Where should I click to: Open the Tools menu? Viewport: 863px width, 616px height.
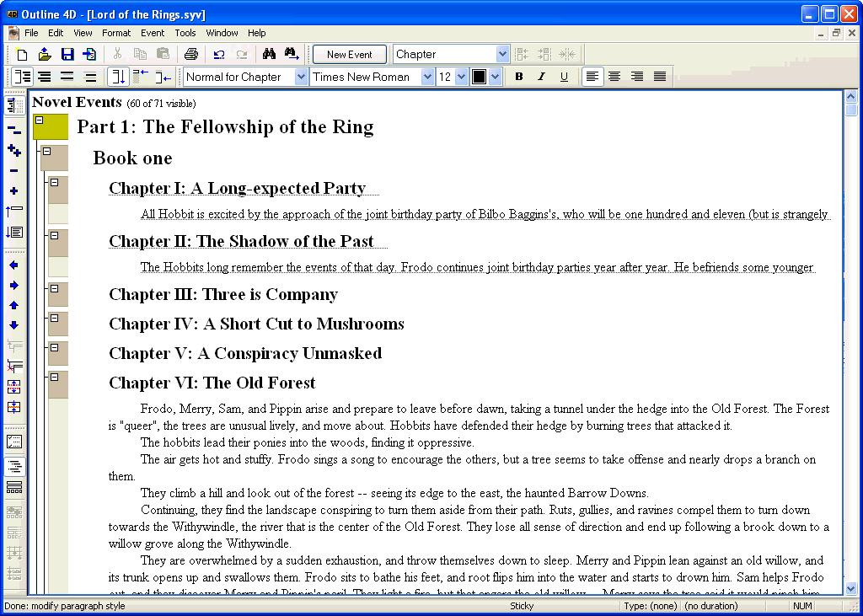coord(185,33)
